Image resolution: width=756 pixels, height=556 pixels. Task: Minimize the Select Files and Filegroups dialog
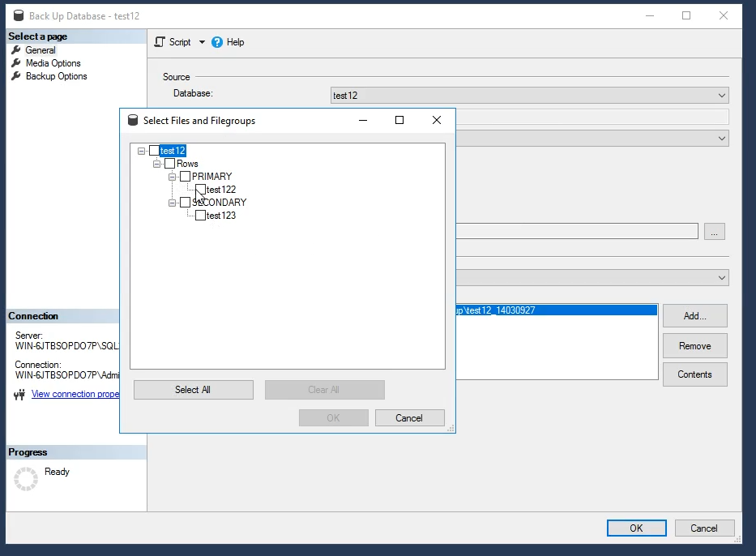pyautogui.click(x=363, y=120)
